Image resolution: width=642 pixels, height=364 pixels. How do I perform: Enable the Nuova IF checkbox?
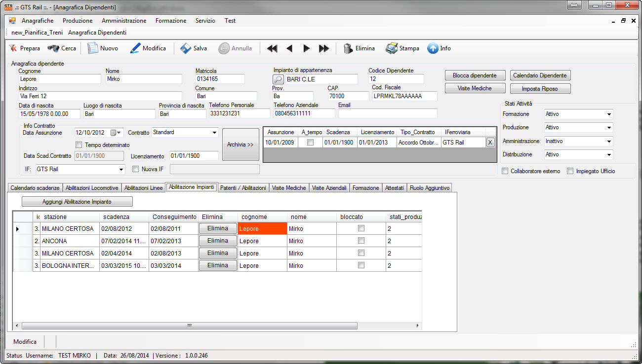[x=136, y=169]
